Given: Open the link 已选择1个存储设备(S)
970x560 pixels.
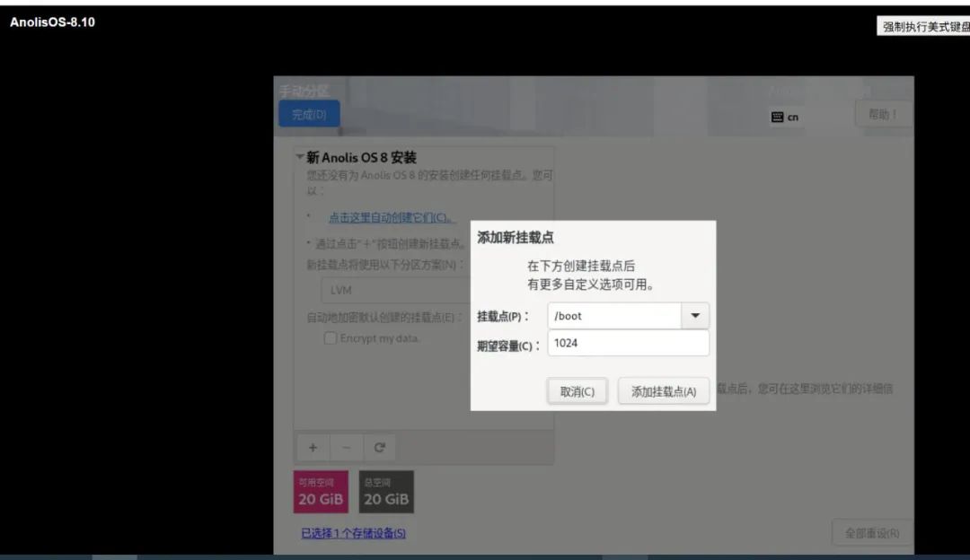Looking at the screenshot, I should point(353,533).
